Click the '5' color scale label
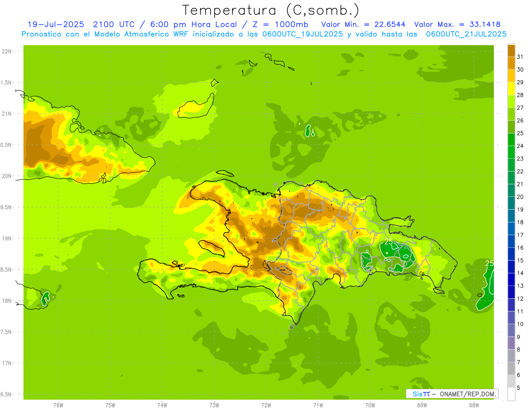This screenshot has width=532, height=411. [519, 388]
